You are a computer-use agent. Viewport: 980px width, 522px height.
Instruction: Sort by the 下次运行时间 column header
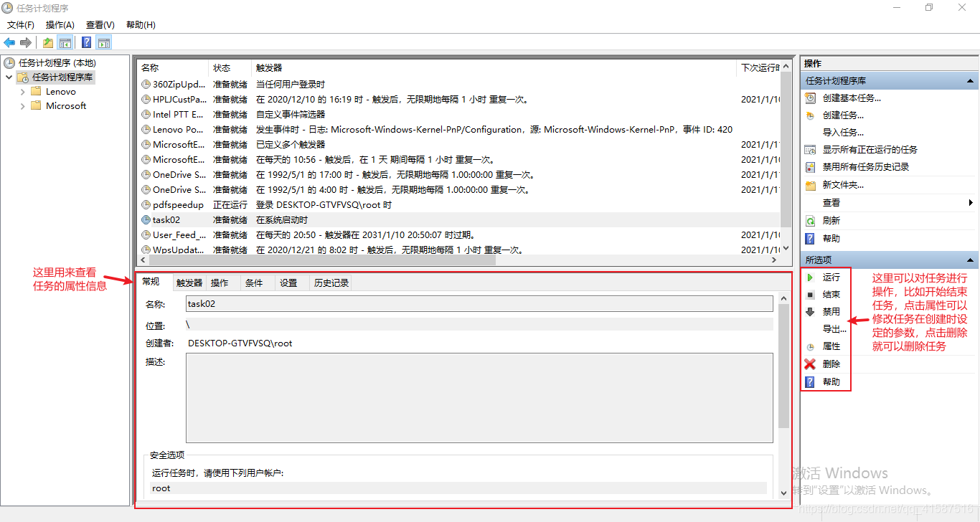tap(758, 68)
